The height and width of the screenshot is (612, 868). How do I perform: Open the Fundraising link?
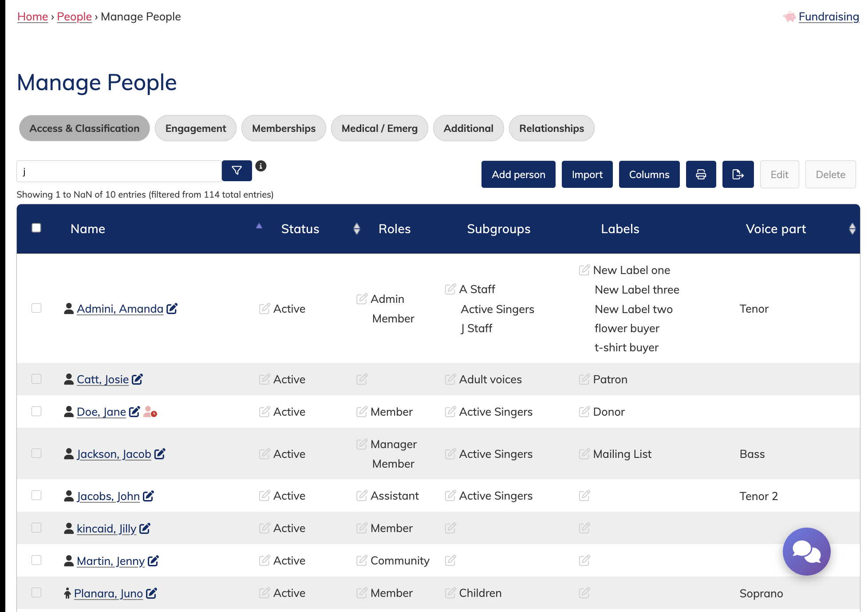(828, 17)
